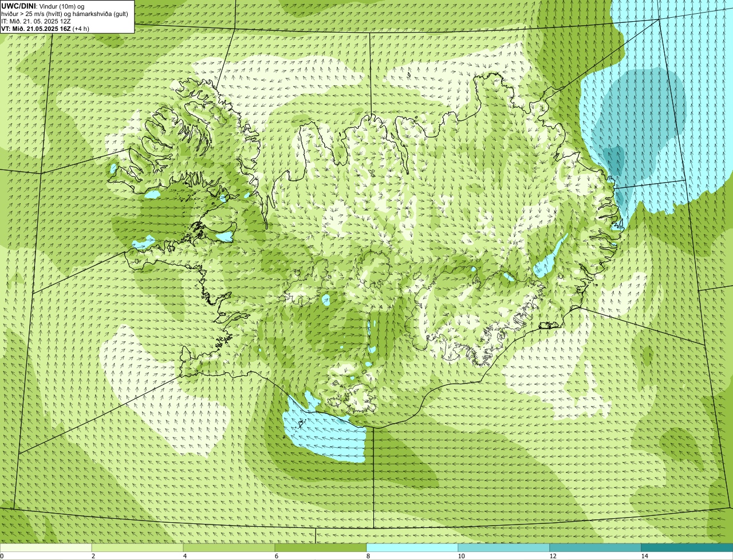Click the palest 0–2 m/s legend swatch
The image size is (733, 560).
(x=46, y=547)
